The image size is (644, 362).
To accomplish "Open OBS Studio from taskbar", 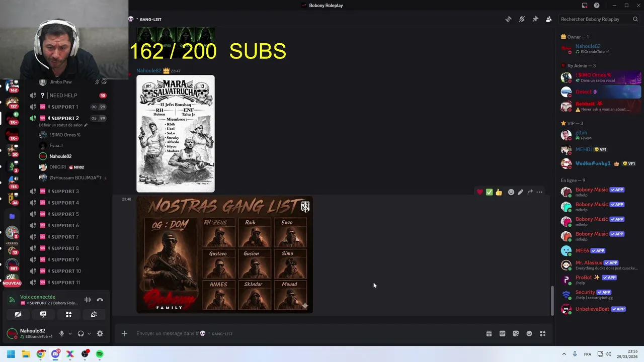I will [85, 354].
